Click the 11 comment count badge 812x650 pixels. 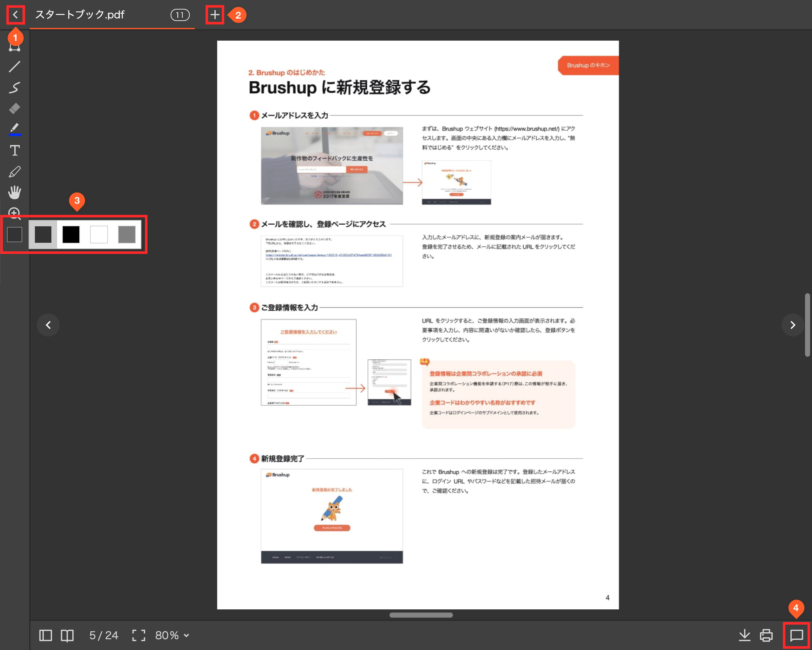180,15
